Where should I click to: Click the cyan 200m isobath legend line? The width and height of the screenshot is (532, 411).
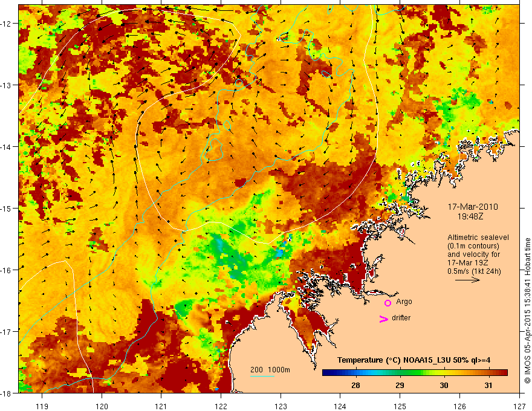click(262, 376)
